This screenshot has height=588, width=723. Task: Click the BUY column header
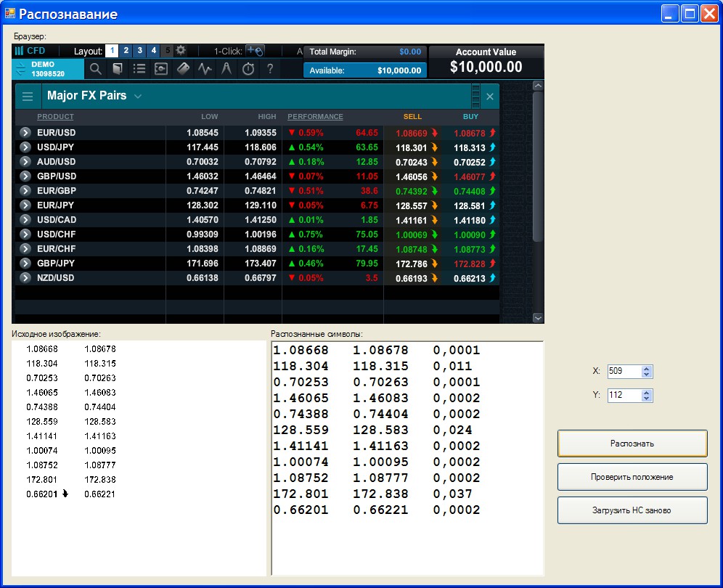pos(471,117)
